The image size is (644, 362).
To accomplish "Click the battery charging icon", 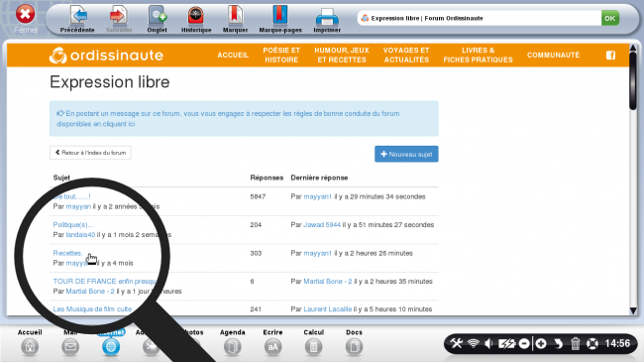I will [506, 343].
